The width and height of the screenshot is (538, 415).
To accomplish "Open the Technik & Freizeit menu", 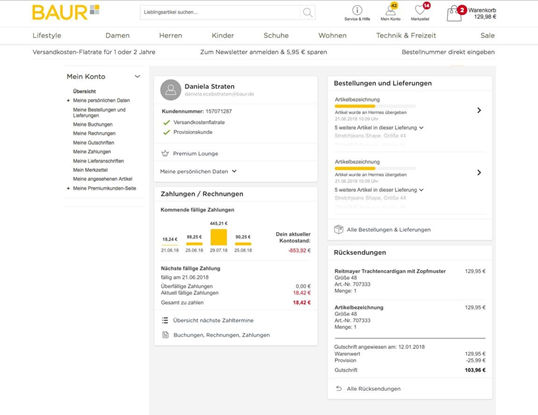I will point(406,35).
